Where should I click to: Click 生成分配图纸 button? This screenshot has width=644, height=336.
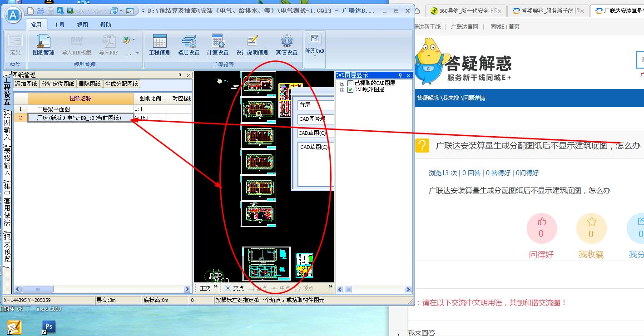click(122, 84)
